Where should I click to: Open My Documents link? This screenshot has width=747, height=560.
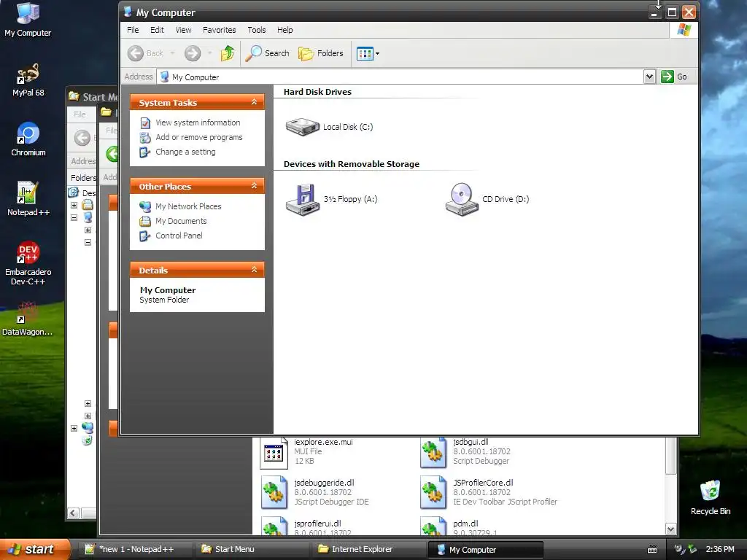point(181,221)
